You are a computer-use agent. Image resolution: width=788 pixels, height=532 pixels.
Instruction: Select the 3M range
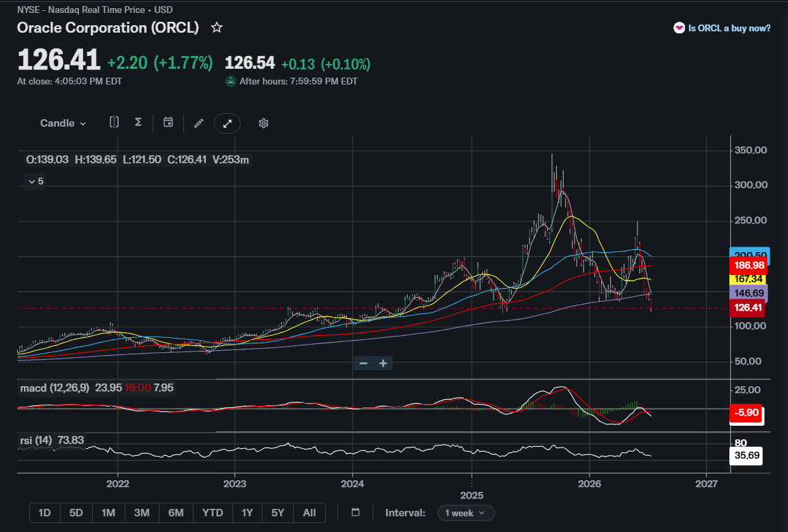142,513
